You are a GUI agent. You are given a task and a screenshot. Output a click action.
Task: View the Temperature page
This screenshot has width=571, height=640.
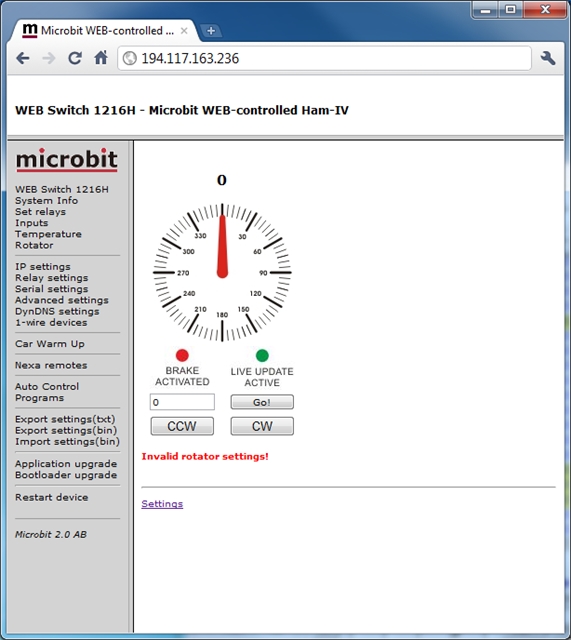pyautogui.click(x=48, y=234)
